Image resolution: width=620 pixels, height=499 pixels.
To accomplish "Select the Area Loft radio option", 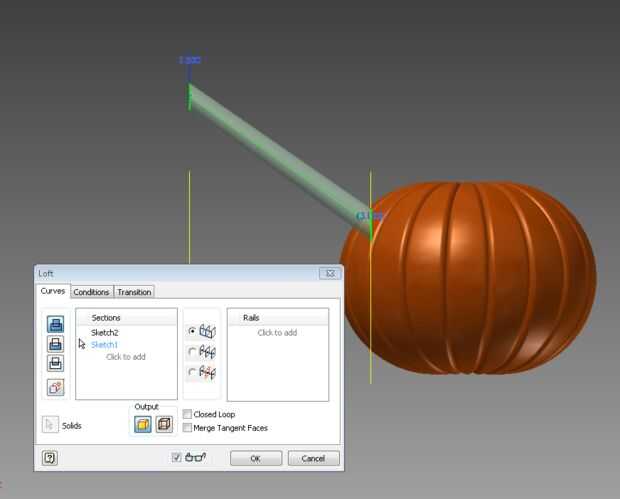I will [192, 372].
